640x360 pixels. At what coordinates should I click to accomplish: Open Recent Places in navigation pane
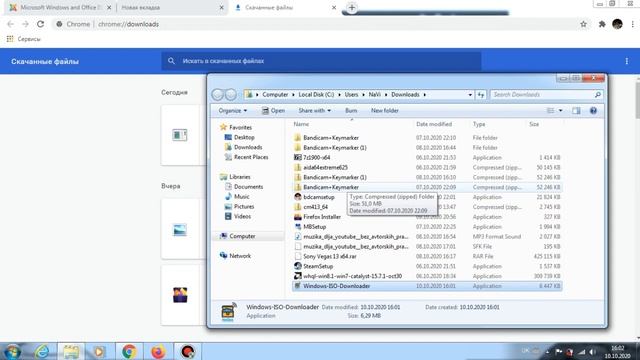click(247, 157)
